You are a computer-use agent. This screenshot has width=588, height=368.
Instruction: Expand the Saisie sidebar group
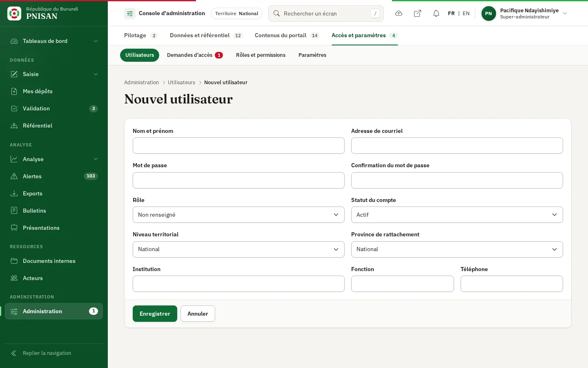click(54, 74)
